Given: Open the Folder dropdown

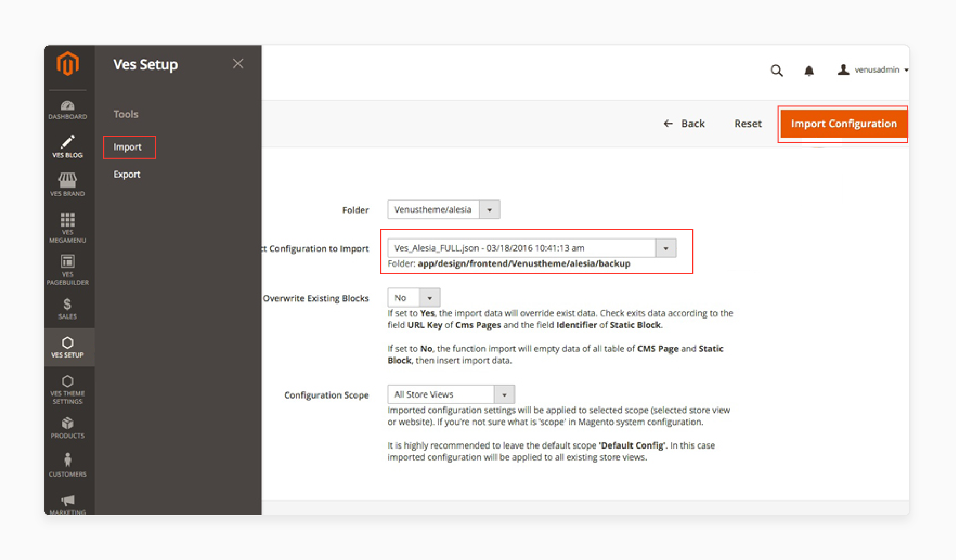Looking at the screenshot, I should tap(443, 210).
